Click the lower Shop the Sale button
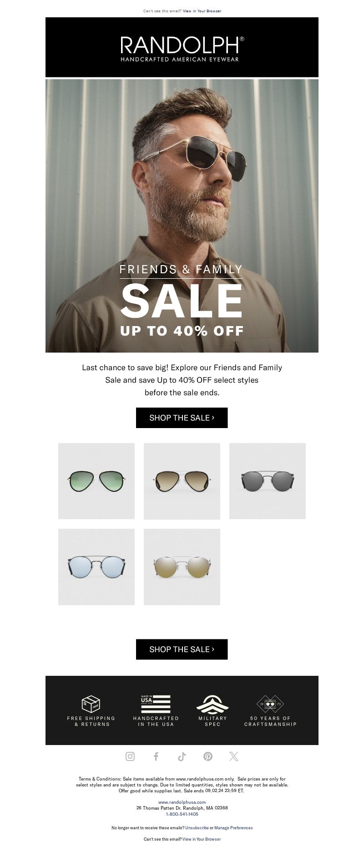The height and width of the screenshot is (868, 364). pyautogui.click(x=182, y=649)
